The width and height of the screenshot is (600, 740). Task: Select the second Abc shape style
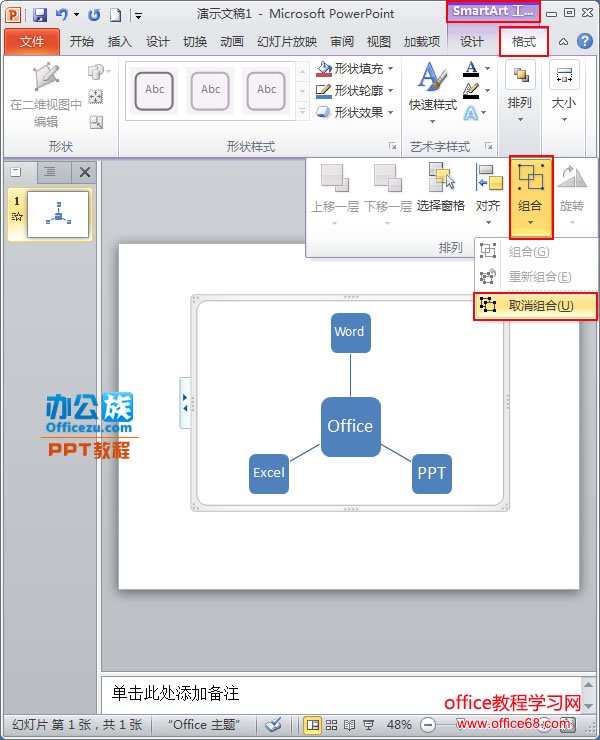(210, 90)
